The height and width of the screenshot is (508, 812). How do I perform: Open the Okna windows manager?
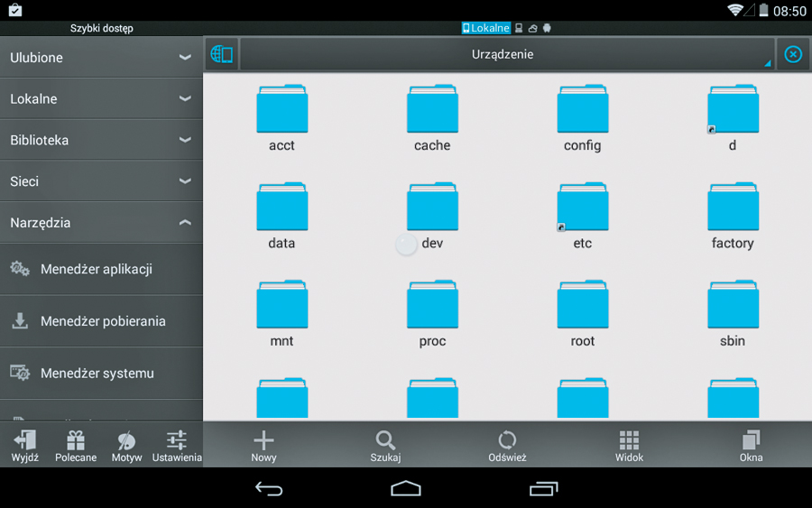[x=751, y=444]
